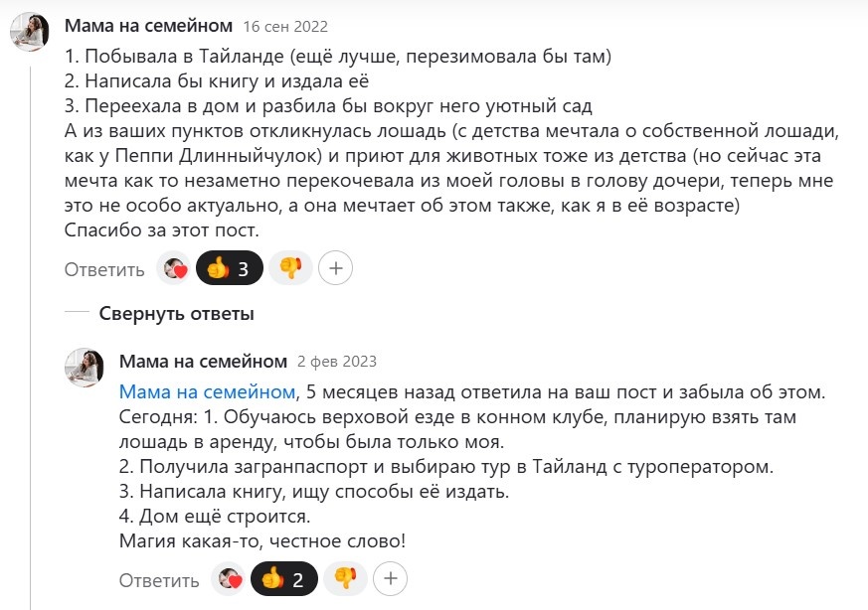The height and width of the screenshot is (610, 868).
Task: Click the thread line next to Свернуть ответы
Action: point(76,312)
